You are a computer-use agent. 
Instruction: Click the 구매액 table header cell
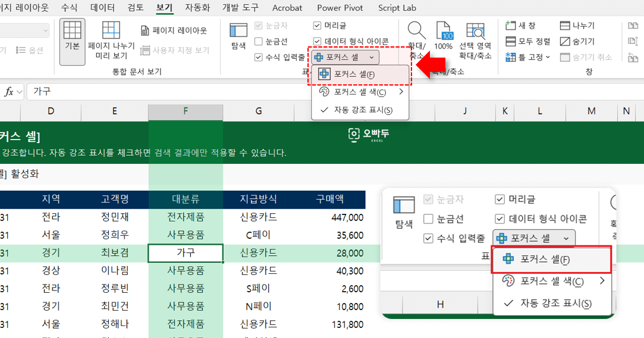(330, 200)
